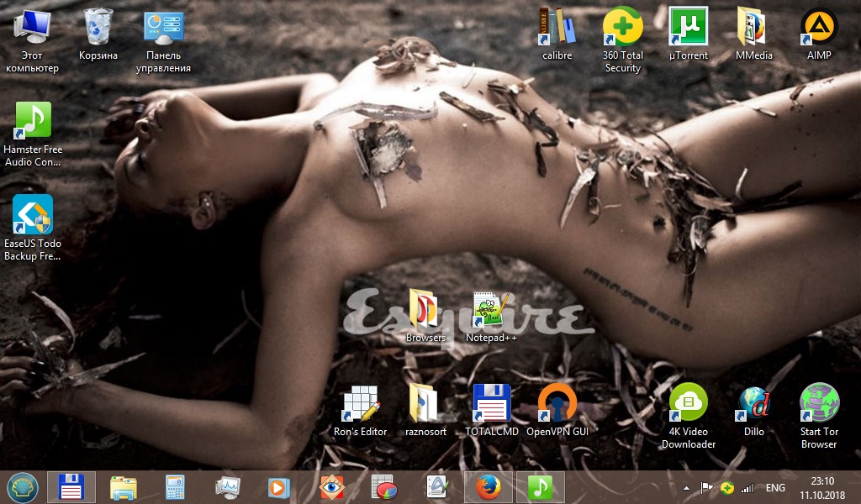Screen dimensions: 861x504
Task: Switch to Total Commander in the taskbar
Action: pos(71,487)
